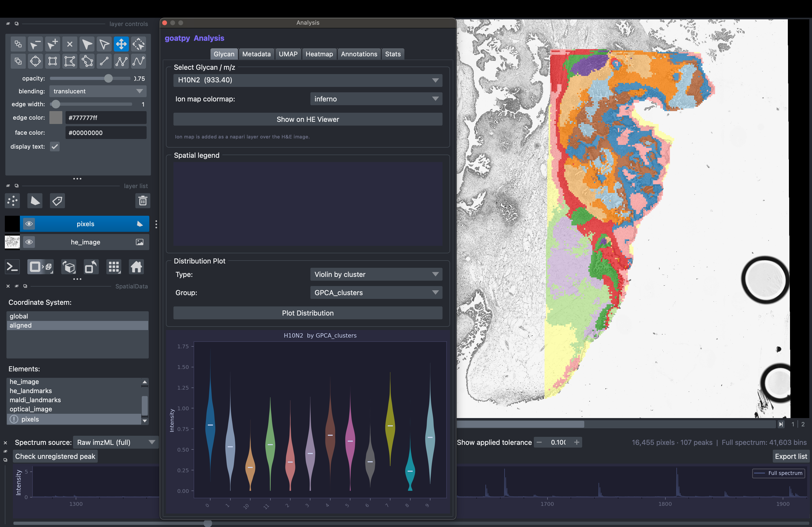The height and width of the screenshot is (527, 812).
Task: Add a new labels layer
Action: 57,201
